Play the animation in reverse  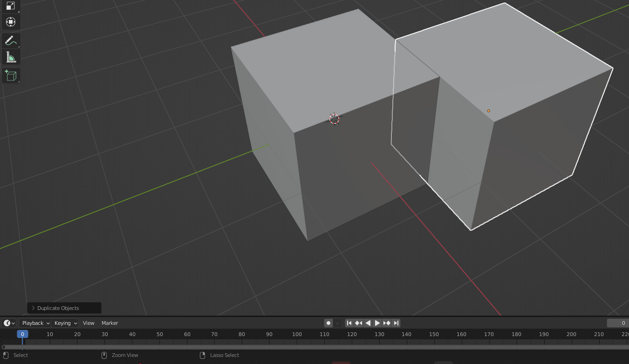click(x=368, y=323)
